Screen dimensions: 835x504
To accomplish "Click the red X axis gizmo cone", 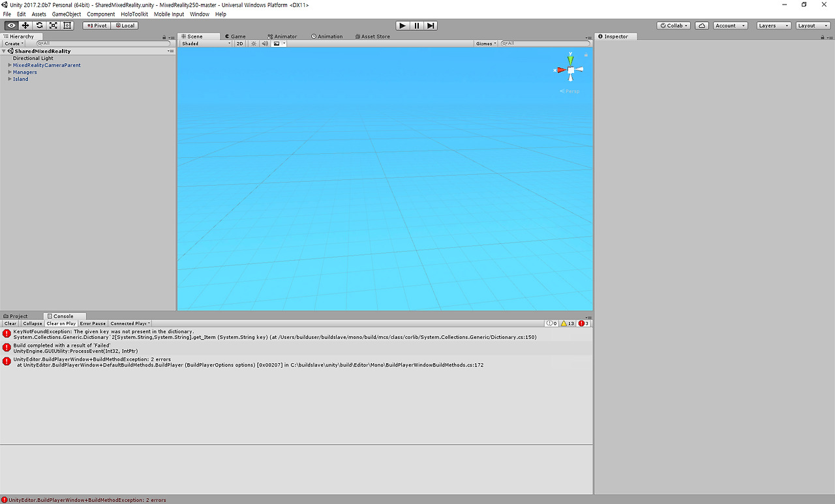I will tap(561, 70).
